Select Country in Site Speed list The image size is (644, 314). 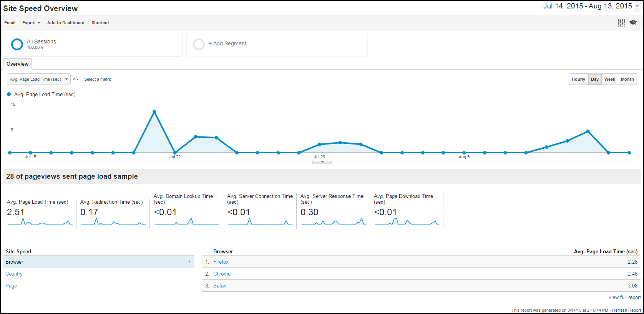coord(14,274)
